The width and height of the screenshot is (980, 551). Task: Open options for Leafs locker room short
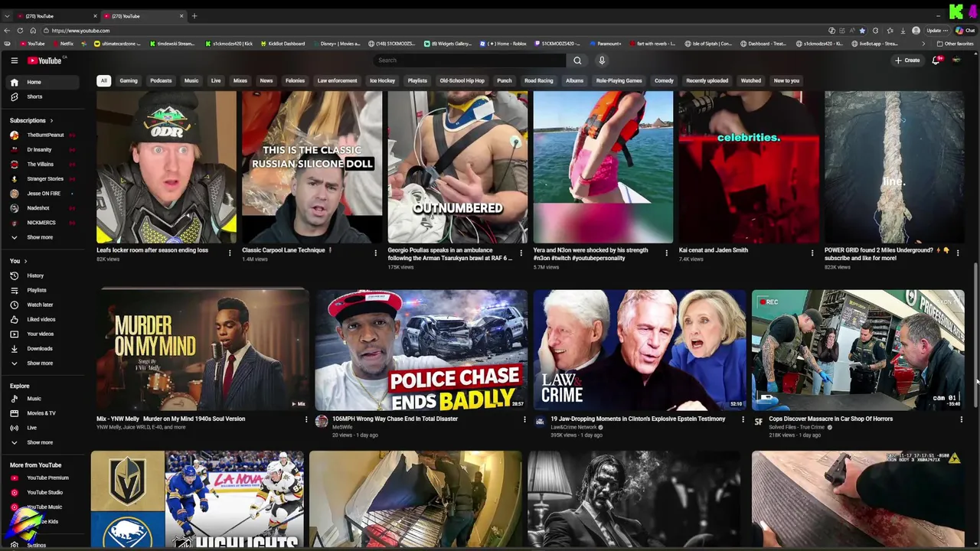pyautogui.click(x=230, y=253)
